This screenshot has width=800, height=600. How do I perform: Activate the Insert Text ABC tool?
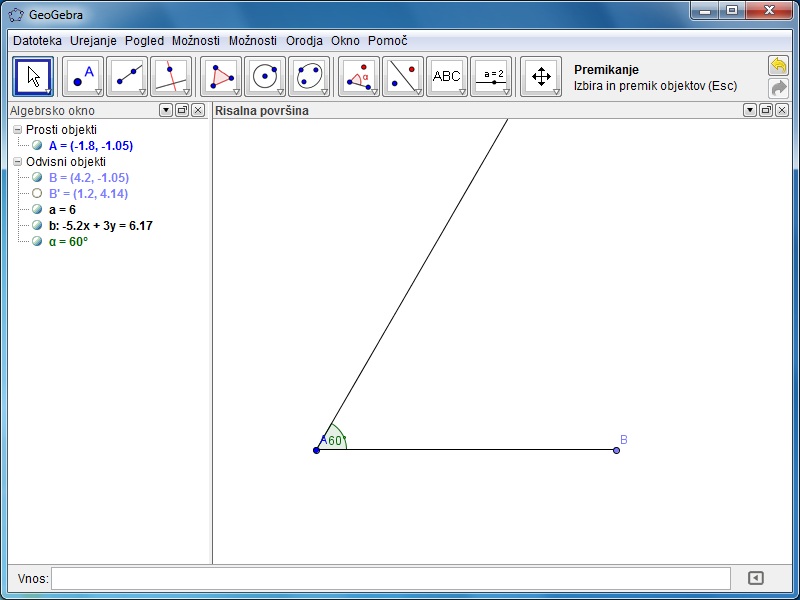(x=447, y=76)
